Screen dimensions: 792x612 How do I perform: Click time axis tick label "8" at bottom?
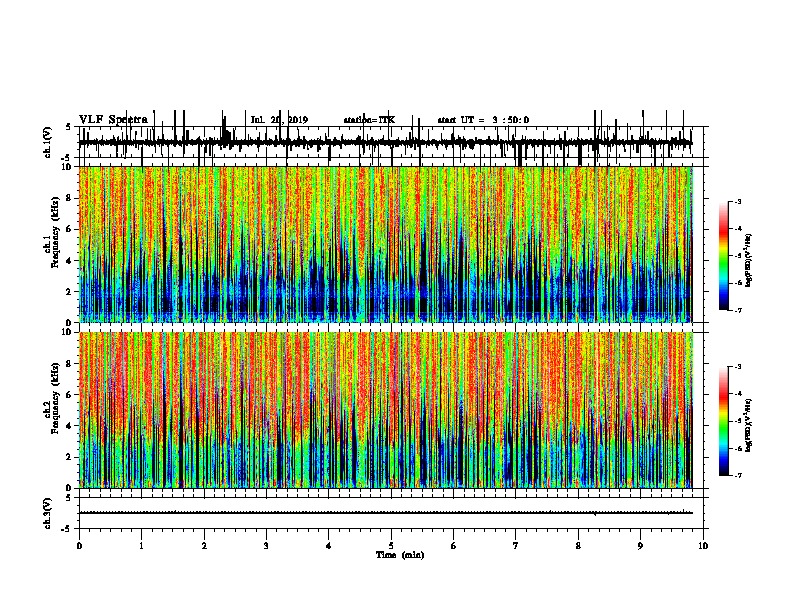(x=578, y=545)
